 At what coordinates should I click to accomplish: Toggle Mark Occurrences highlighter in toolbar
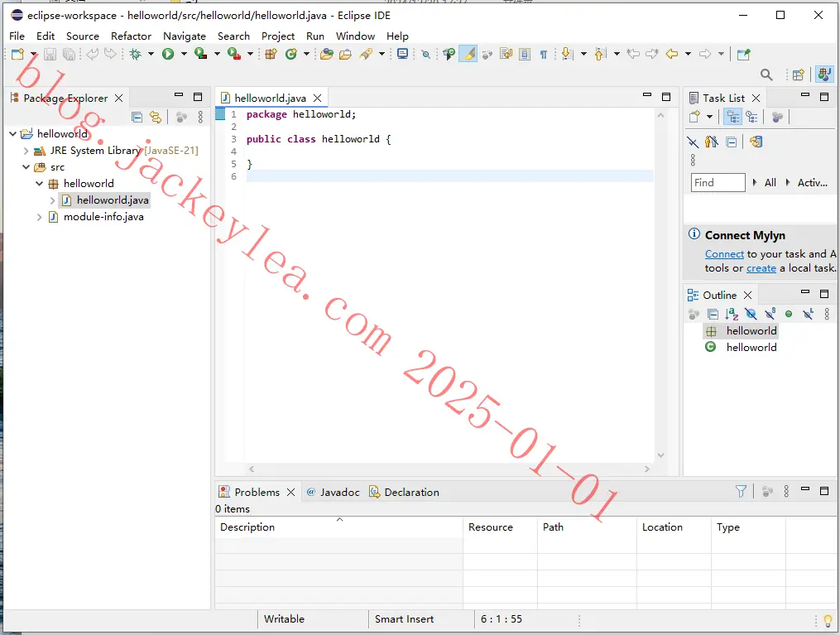pos(468,54)
